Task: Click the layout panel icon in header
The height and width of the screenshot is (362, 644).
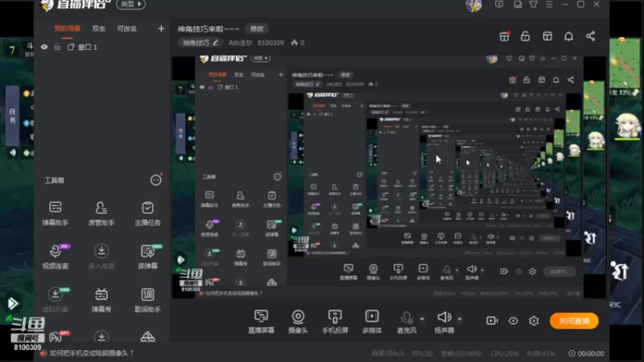Action: (547, 36)
